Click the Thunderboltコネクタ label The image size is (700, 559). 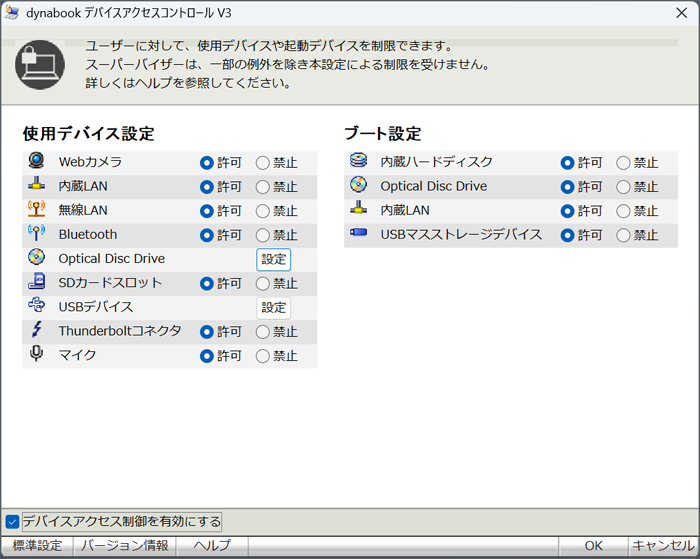click(x=120, y=331)
